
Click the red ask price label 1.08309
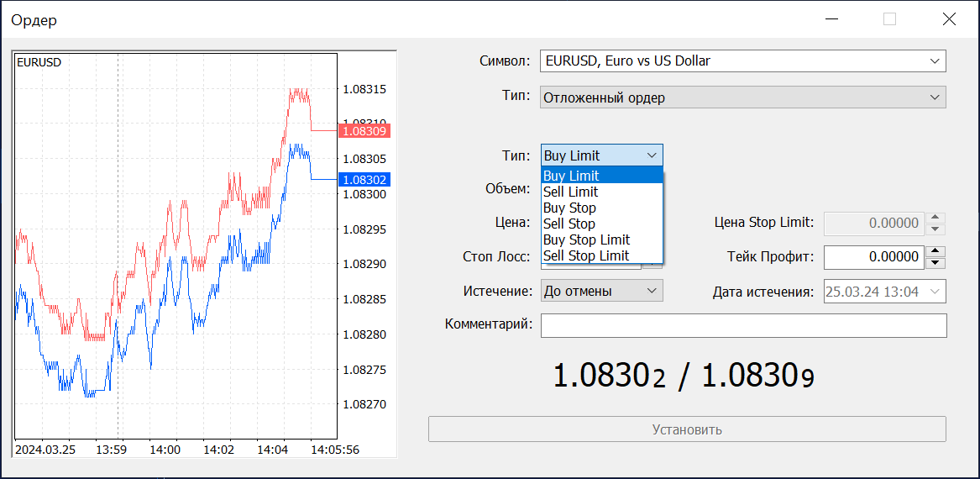pos(364,131)
